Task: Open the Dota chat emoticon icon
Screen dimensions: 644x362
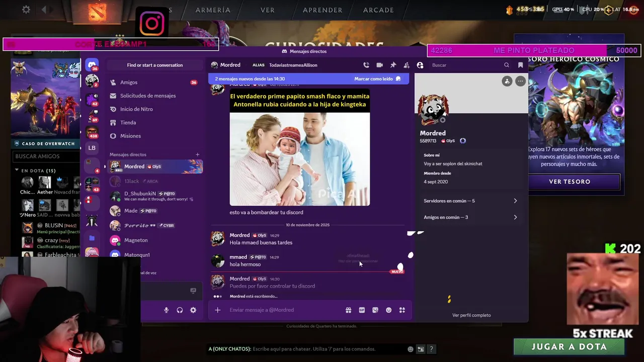Action: tap(411, 349)
